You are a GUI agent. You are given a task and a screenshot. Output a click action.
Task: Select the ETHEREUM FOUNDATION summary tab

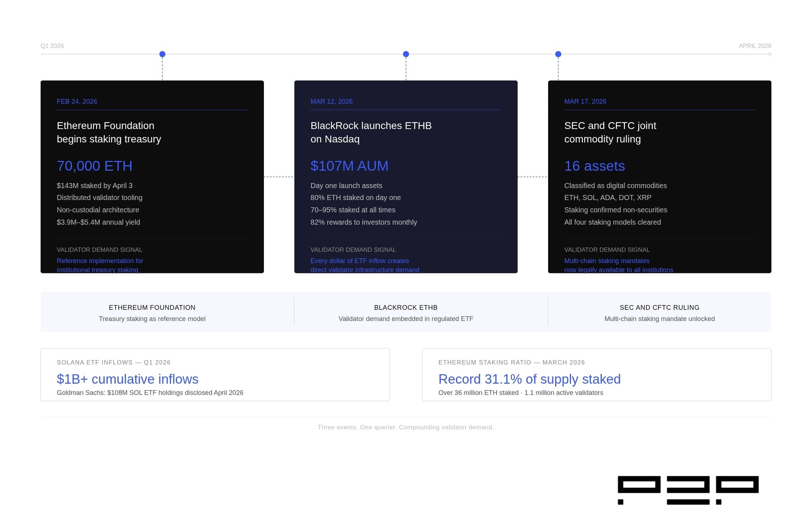pos(151,312)
